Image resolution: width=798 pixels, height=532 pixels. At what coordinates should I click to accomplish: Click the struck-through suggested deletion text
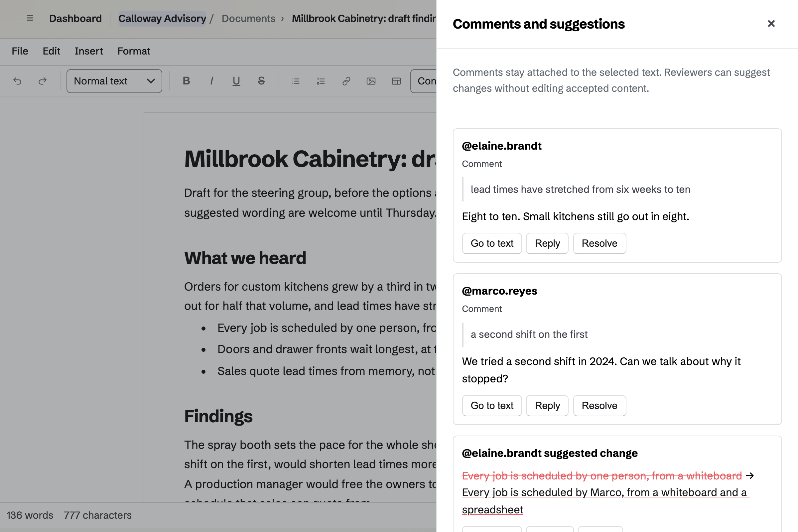602,476
